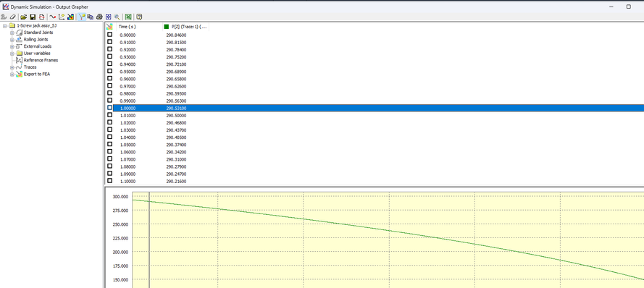Click the P[Z] (Trace:1) column header
The width and height of the screenshot is (644, 288).
186,27
